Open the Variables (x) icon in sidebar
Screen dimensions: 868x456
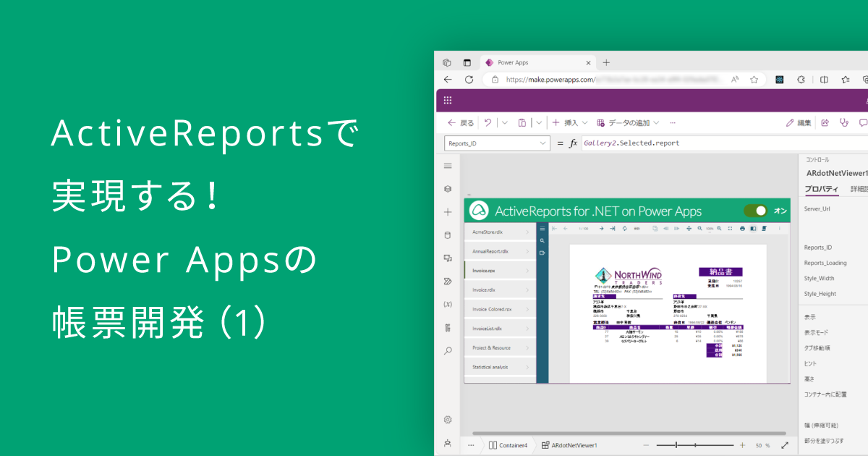[448, 304]
